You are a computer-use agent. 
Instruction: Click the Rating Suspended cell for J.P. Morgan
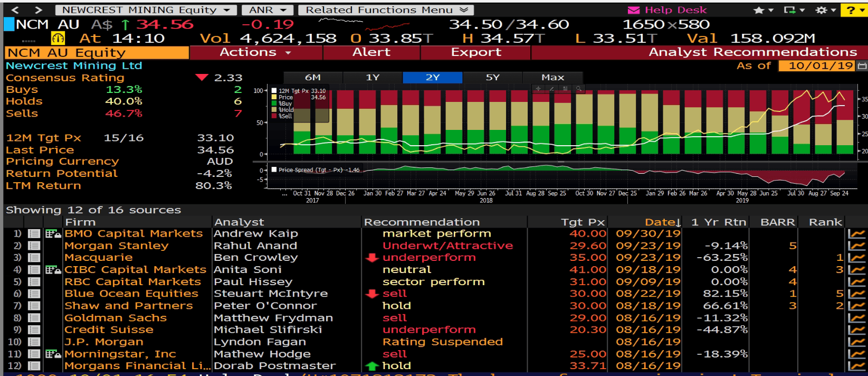(x=443, y=342)
